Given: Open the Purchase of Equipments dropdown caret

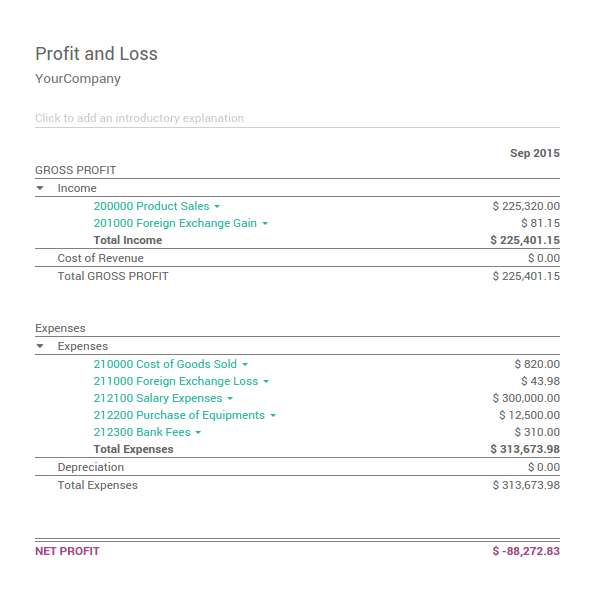Looking at the screenshot, I should pyautogui.click(x=273, y=416).
